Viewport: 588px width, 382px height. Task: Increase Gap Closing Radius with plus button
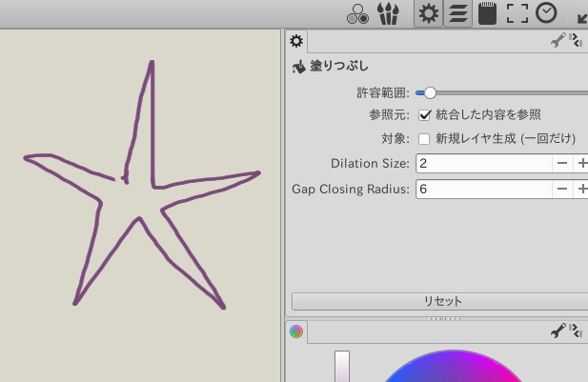[x=581, y=189]
